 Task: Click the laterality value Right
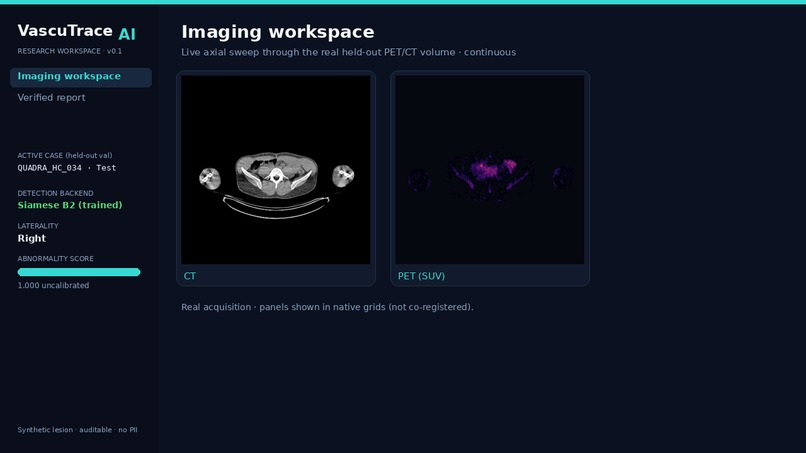pos(31,239)
